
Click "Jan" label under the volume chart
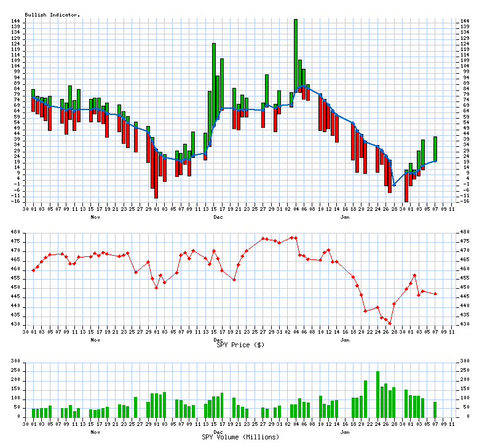[345, 432]
